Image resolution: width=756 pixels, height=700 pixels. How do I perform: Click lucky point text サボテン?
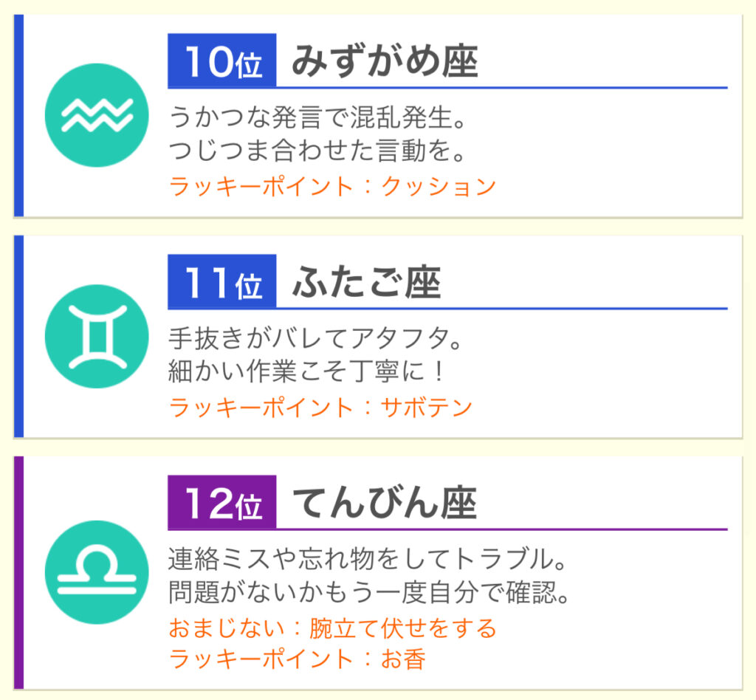coord(426,408)
